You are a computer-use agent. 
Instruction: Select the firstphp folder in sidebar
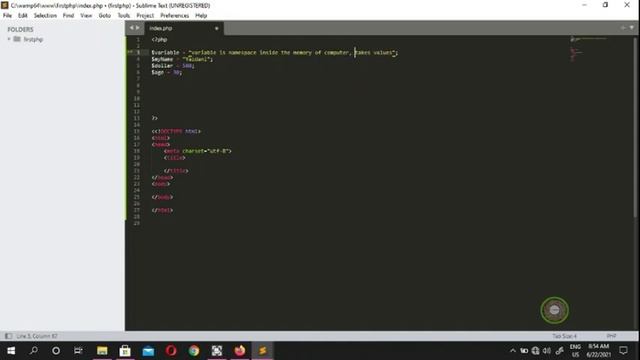[x=33, y=39]
